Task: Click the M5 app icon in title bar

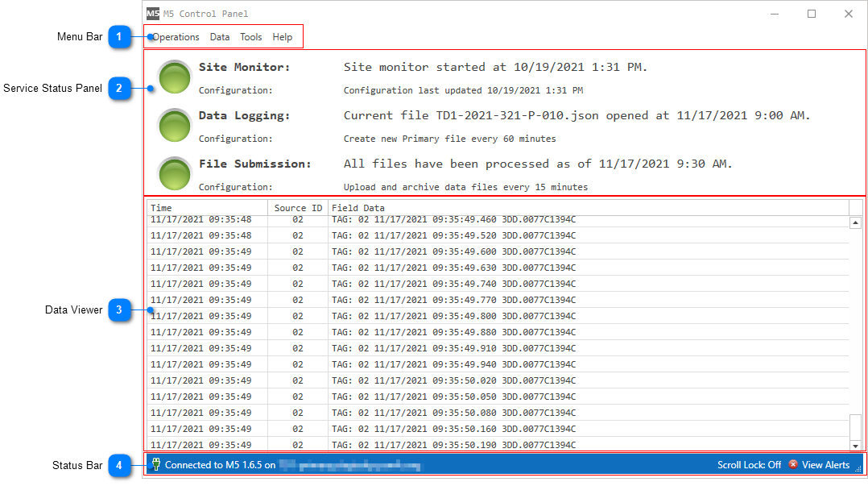Action: [x=153, y=14]
